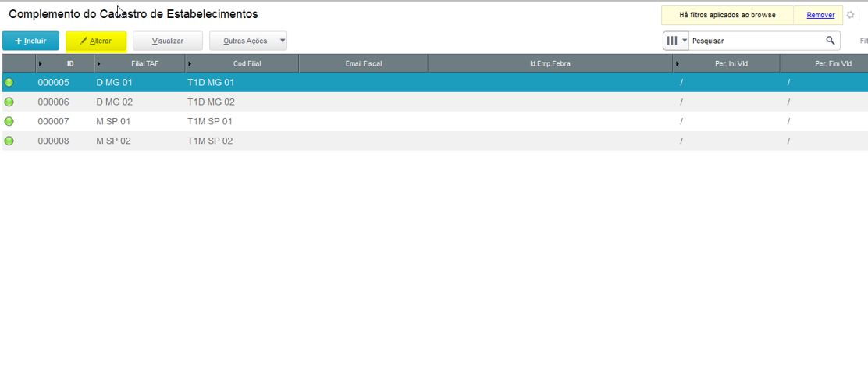Click the filters applied notice text
Image resolution: width=868 pixels, height=372 pixels.
point(727,15)
